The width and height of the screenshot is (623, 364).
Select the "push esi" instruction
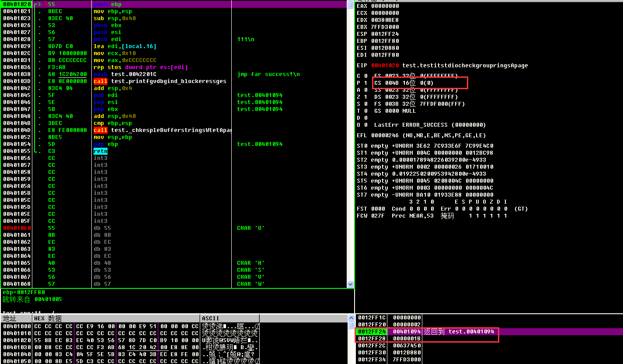[x=108, y=32]
